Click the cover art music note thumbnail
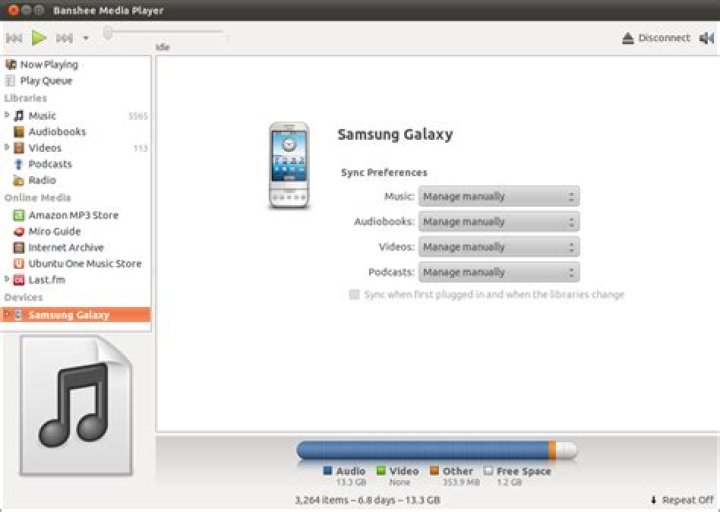 [x=76, y=405]
